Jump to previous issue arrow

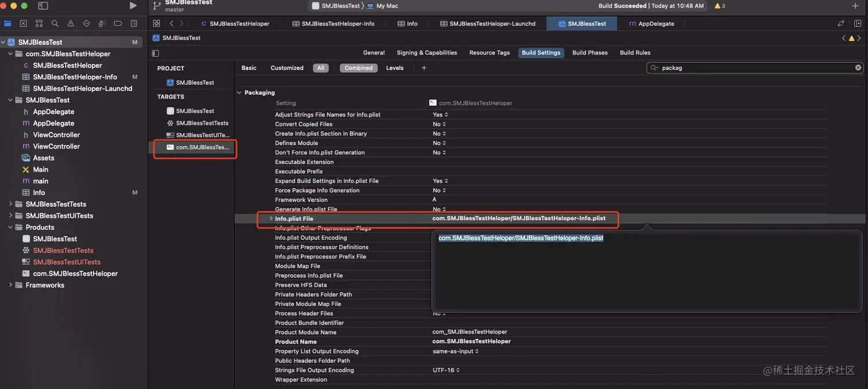pos(844,38)
